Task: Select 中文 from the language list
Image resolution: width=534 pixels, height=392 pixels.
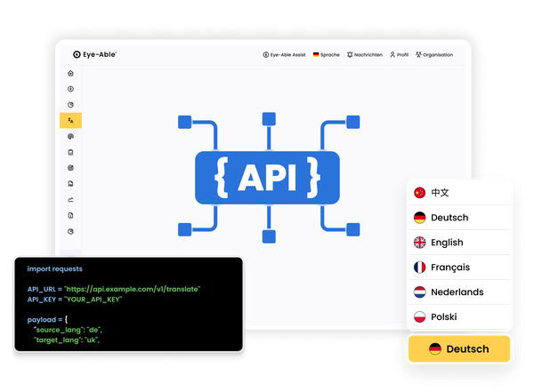Action: [x=459, y=193]
